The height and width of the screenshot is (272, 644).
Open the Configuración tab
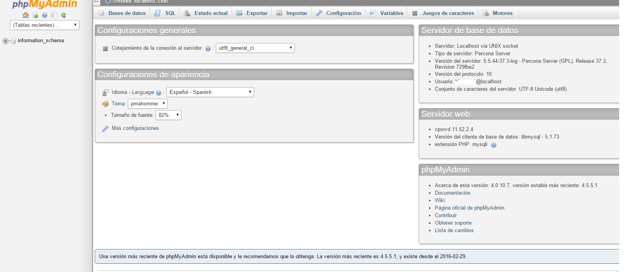(x=339, y=13)
